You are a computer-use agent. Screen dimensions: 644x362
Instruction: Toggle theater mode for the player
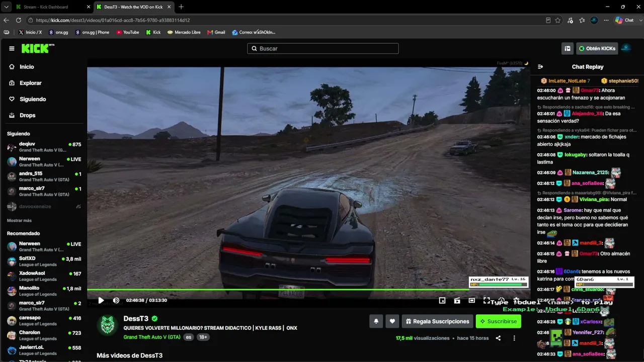click(471, 301)
